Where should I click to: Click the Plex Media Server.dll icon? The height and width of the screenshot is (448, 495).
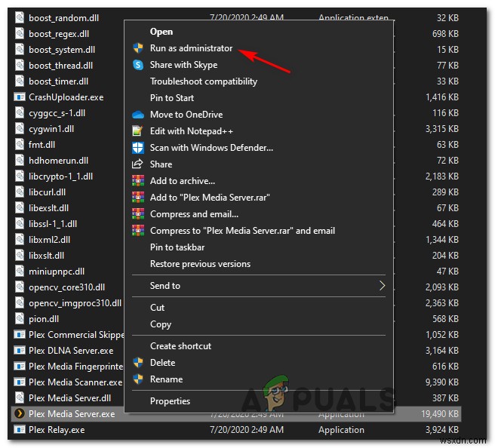(20, 397)
